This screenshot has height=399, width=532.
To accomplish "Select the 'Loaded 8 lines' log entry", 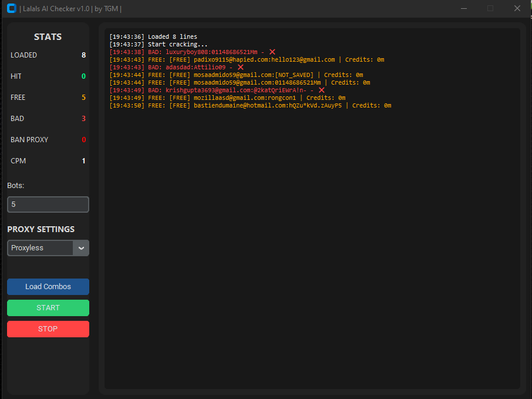I will [153, 36].
